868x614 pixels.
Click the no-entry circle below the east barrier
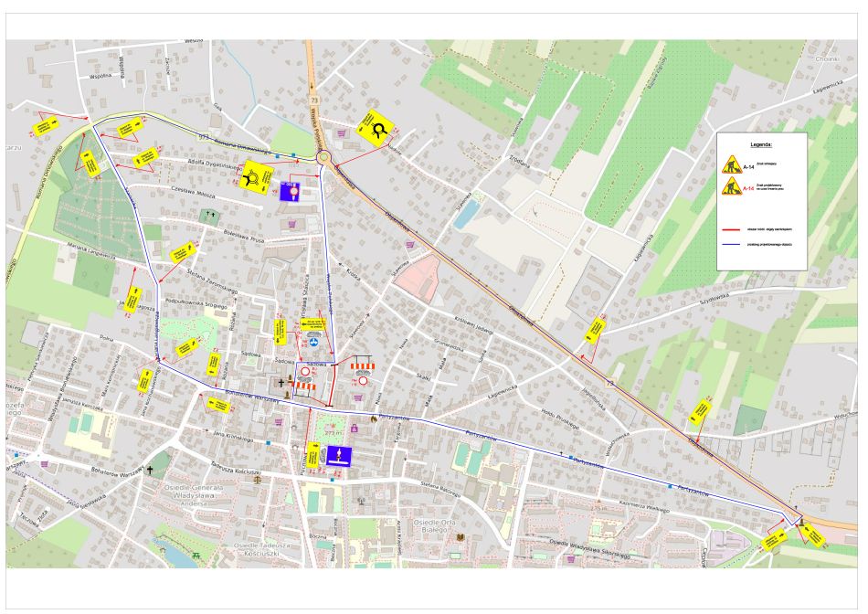pyautogui.click(x=363, y=380)
